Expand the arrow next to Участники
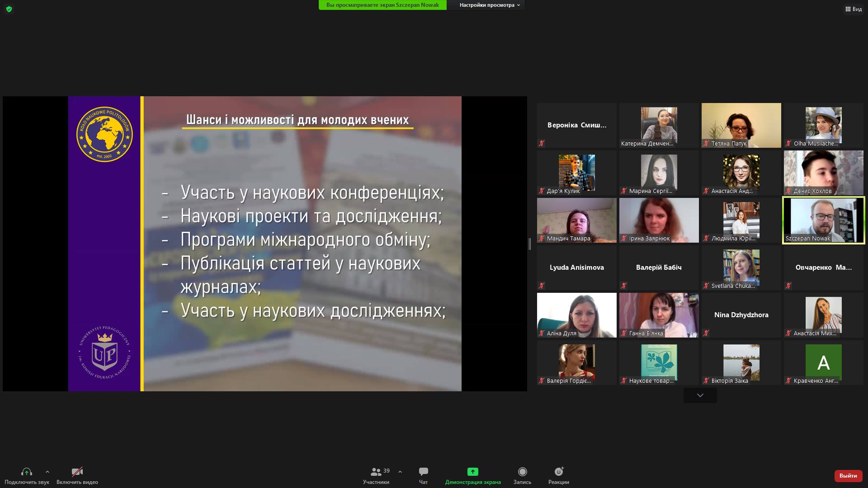The image size is (868, 488). tap(400, 472)
